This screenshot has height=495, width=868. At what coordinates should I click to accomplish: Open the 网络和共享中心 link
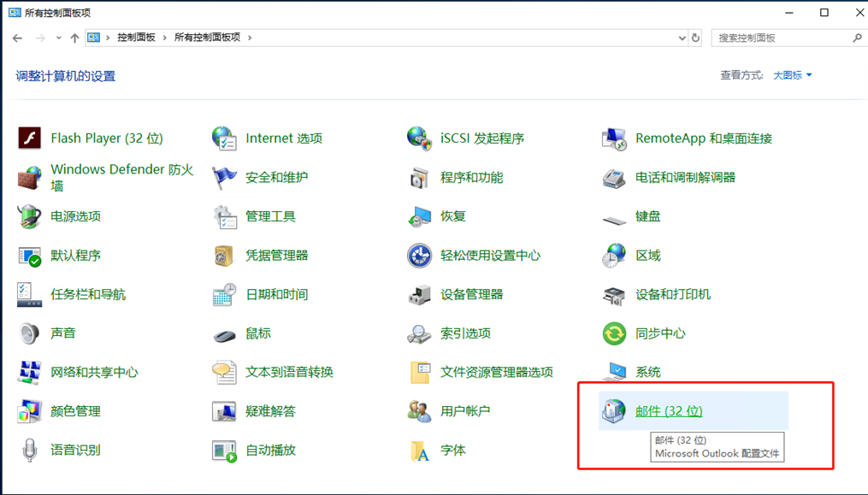tap(94, 372)
